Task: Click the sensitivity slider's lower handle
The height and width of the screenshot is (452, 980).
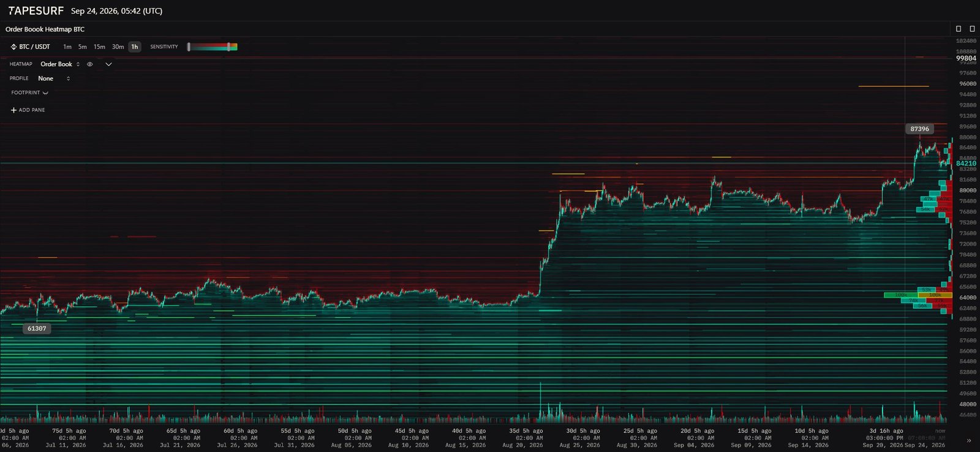Action: (x=189, y=47)
